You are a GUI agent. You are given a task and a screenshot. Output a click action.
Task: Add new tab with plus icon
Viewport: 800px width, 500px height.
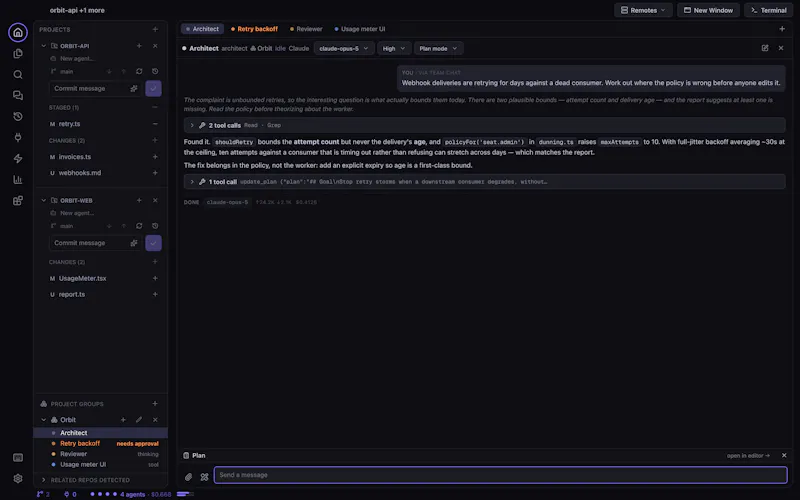(782, 29)
